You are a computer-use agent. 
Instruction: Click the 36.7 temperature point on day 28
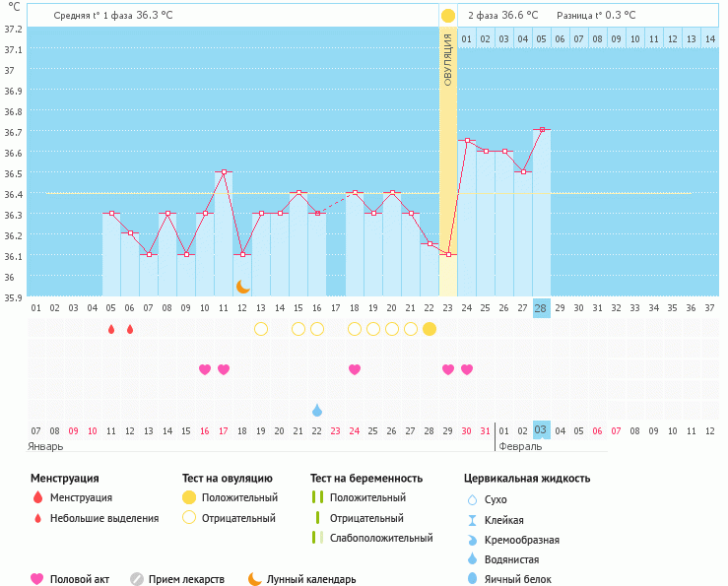coord(541,130)
